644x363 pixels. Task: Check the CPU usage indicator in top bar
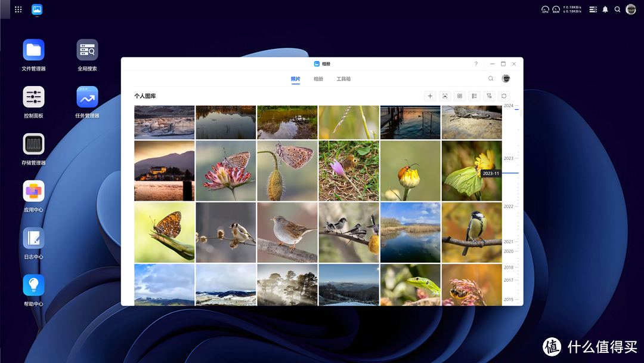coord(545,10)
